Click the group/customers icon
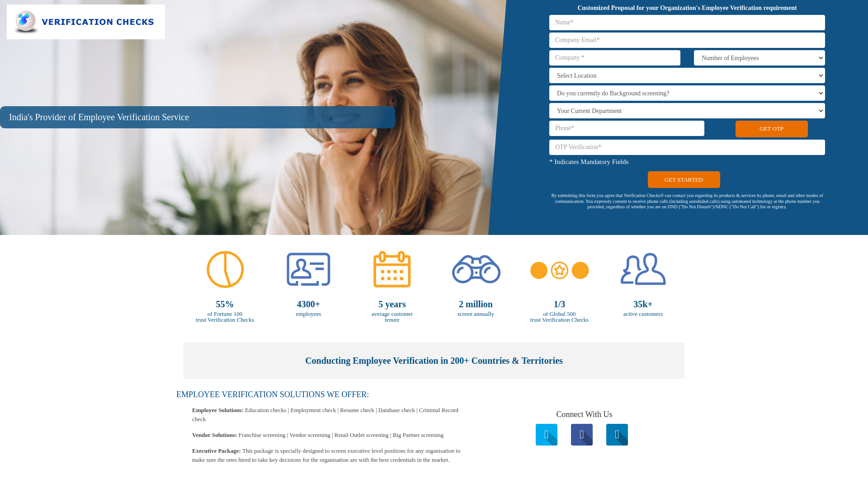868x488 pixels. tap(643, 269)
